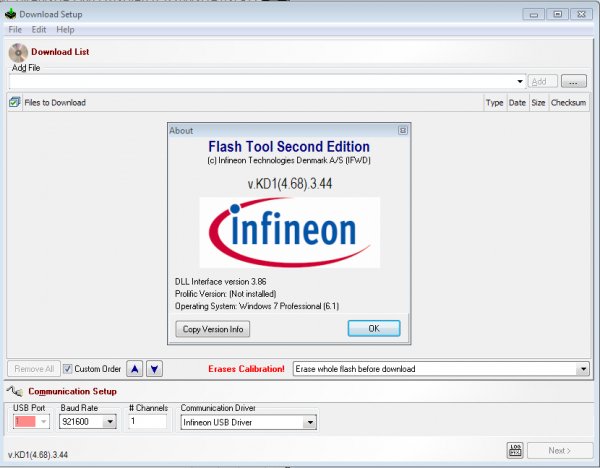Click the browse '...' button
This screenshot has height=468, width=600.
pyautogui.click(x=574, y=81)
